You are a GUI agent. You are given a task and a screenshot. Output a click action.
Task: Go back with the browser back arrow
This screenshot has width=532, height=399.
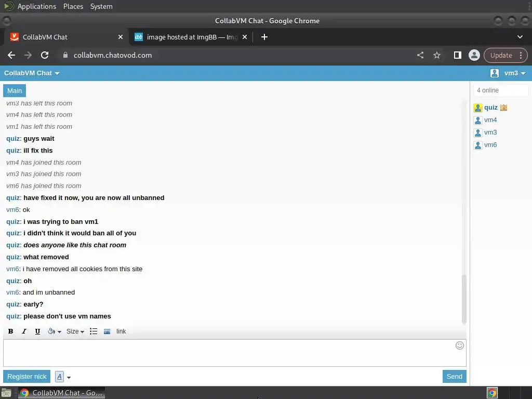(11, 55)
